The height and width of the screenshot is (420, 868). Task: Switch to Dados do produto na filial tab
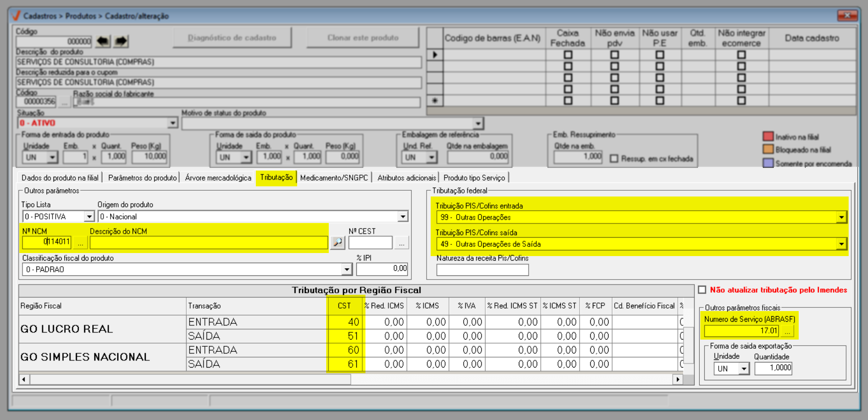tap(60, 178)
